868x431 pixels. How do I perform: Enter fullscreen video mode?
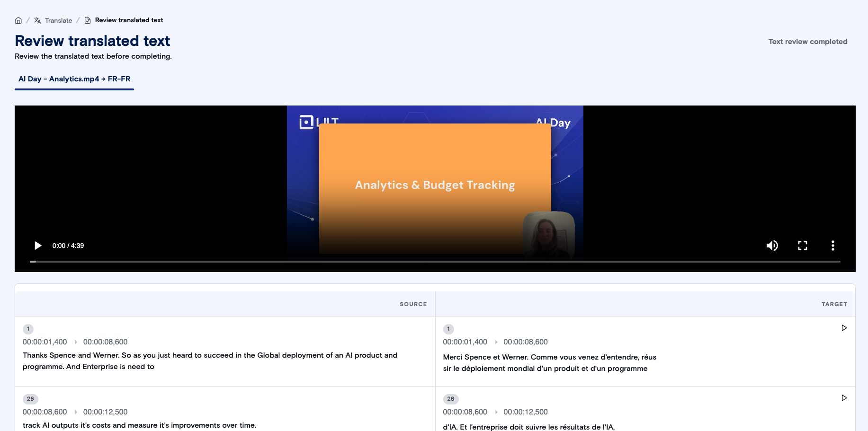coord(803,246)
